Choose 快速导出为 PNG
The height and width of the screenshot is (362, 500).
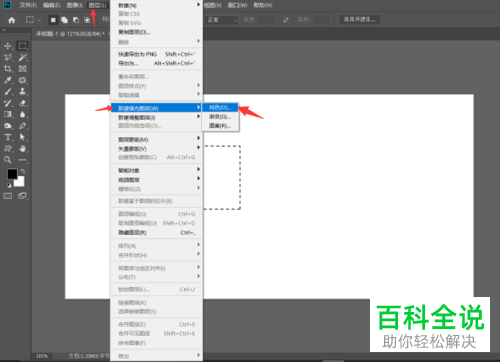[156, 54]
